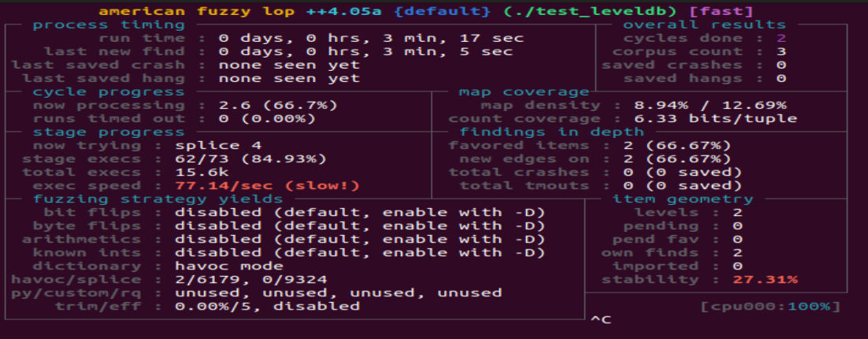
Task: Click the 'american fuzzy lop' title text
Action: pyautogui.click(x=196, y=11)
